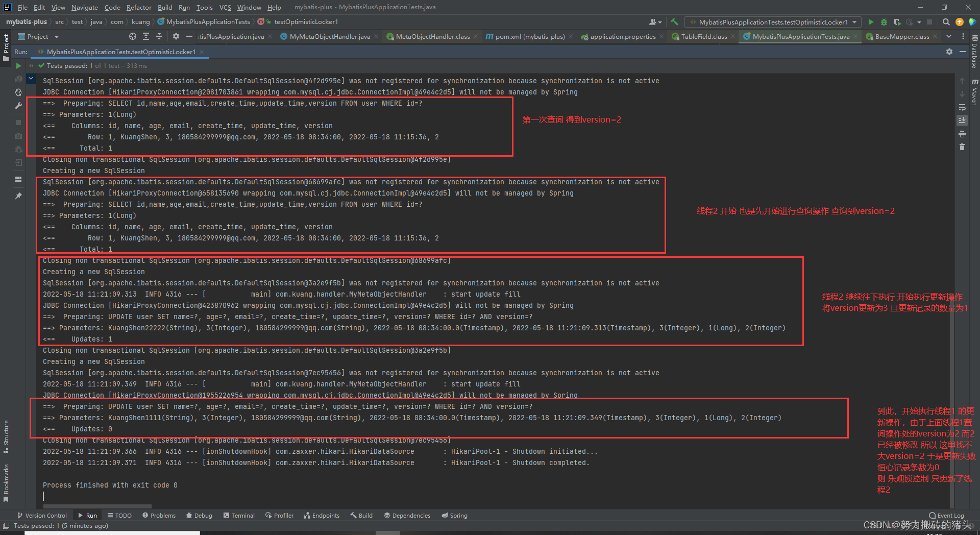980x535 pixels.
Task: Click the Down Stack Trace arrow icon
Action: tap(962, 94)
